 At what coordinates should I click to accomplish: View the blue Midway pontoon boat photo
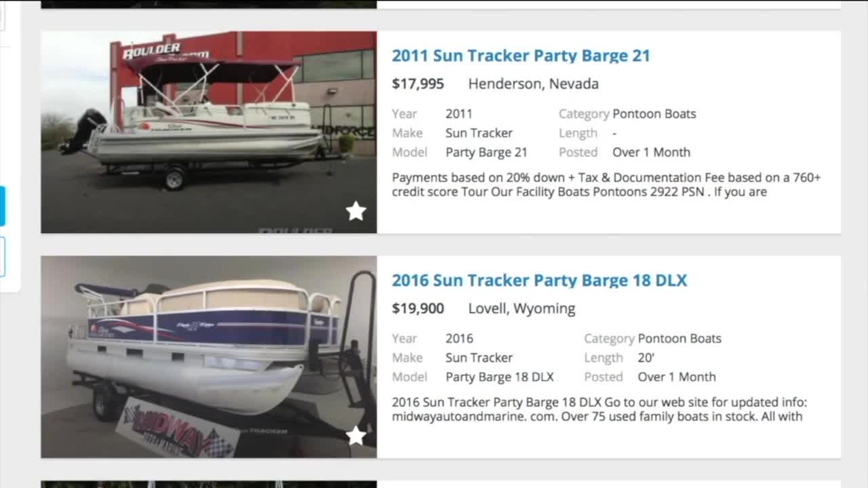209,357
